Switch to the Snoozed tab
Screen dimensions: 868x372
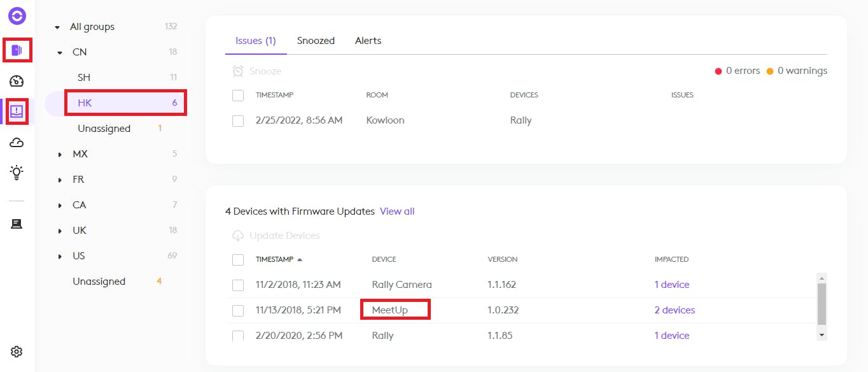[316, 41]
